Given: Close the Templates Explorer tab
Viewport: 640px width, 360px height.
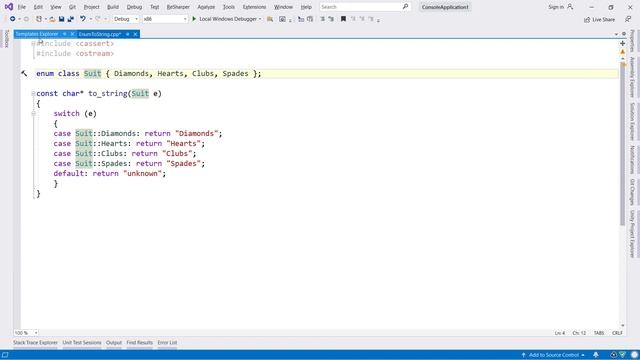Looking at the screenshot, I should (x=72, y=34).
